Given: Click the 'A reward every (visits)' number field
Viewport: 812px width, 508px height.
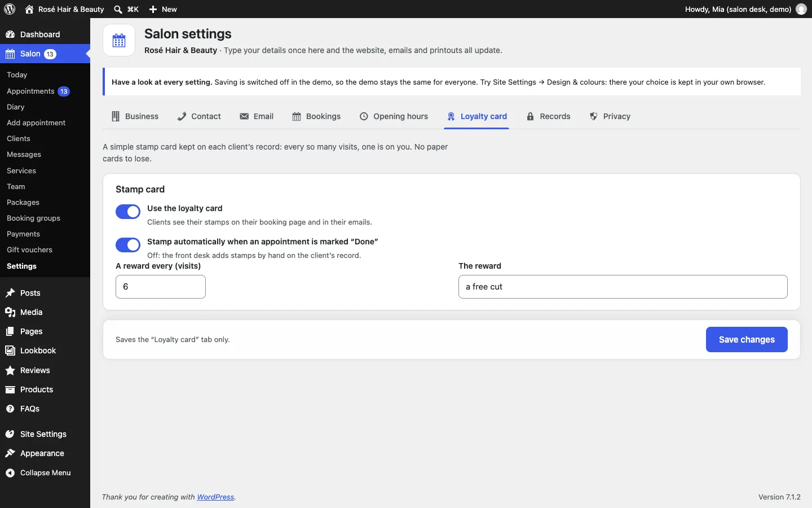Looking at the screenshot, I should [161, 287].
